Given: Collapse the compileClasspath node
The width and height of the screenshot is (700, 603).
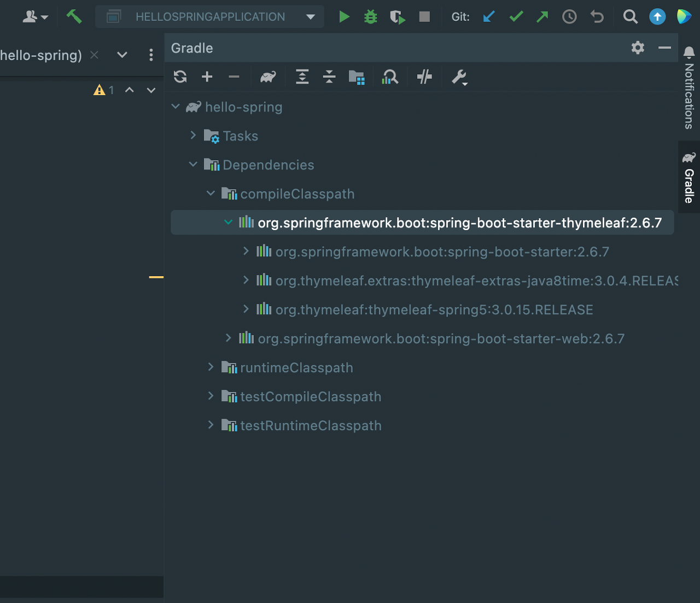Looking at the screenshot, I should [211, 193].
